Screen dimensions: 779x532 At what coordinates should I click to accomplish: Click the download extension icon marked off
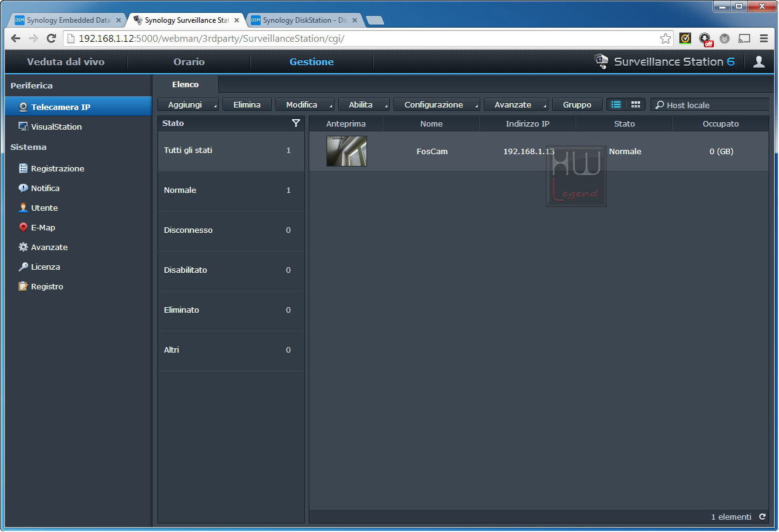click(x=706, y=39)
